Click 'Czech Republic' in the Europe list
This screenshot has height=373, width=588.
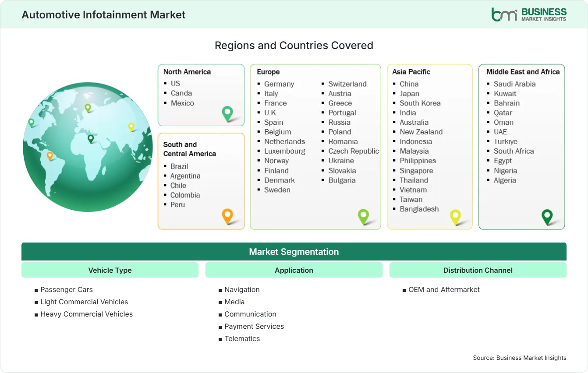click(x=354, y=151)
